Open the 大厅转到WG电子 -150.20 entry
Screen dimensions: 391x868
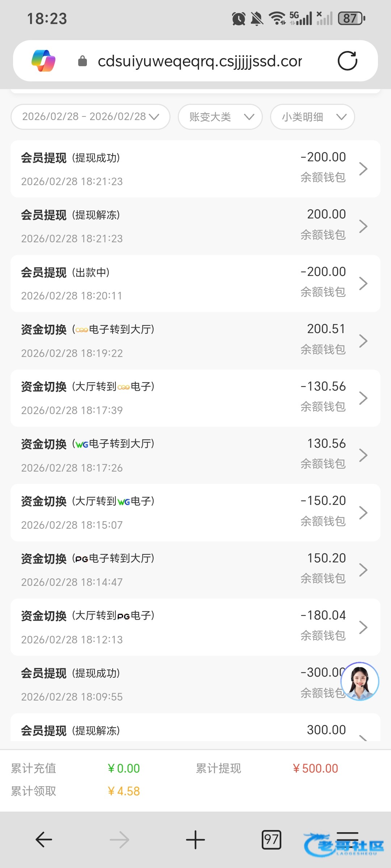tap(195, 512)
